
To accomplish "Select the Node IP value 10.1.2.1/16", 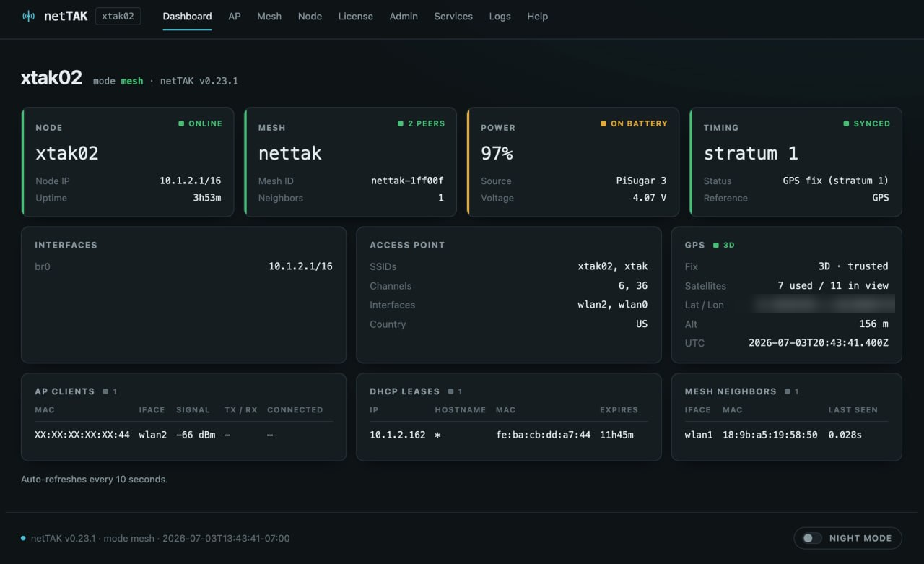I will (x=191, y=181).
